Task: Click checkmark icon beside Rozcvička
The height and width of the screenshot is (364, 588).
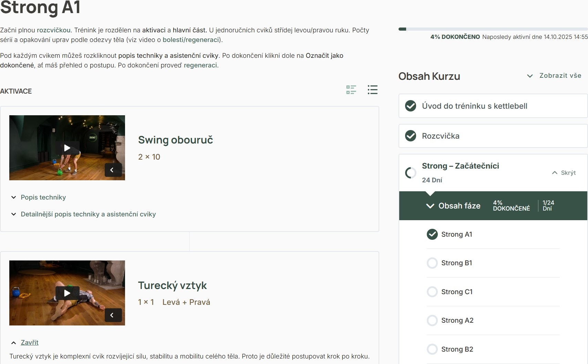Action: coord(411,136)
